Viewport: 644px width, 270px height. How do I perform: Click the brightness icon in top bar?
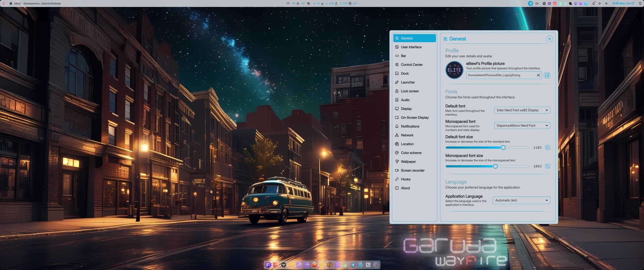606,3
